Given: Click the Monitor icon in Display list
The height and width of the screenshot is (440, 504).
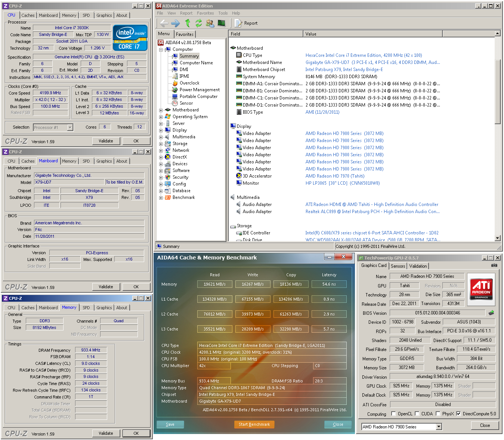Looking at the screenshot, I should point(239,183).
